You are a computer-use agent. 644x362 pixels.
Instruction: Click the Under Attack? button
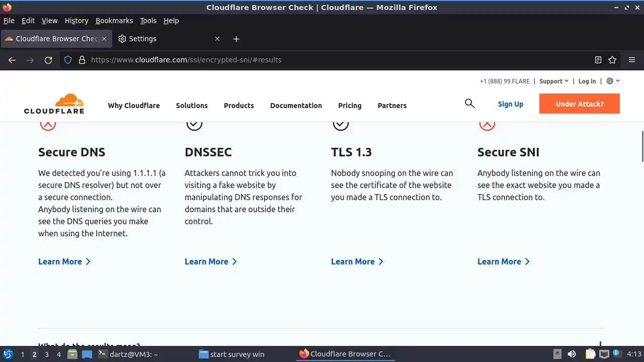pos(580,104)
